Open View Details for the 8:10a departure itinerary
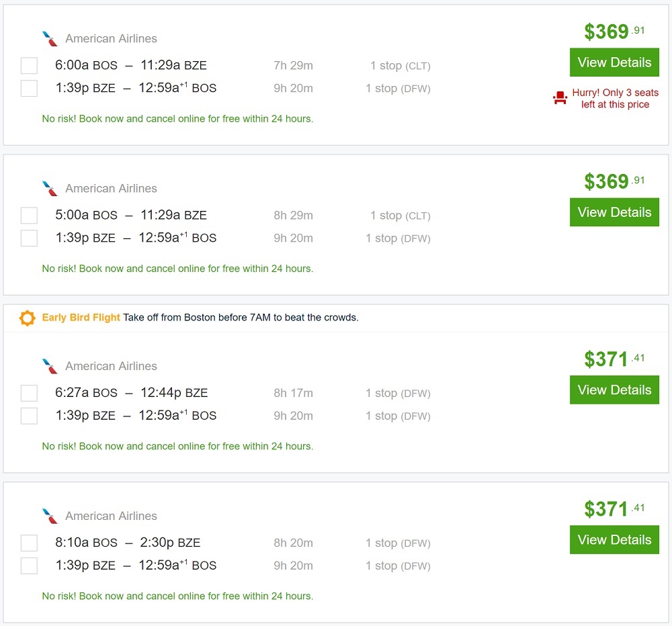Image resolution: width=672 pixels, height=626 pixels. click(614, 540)
